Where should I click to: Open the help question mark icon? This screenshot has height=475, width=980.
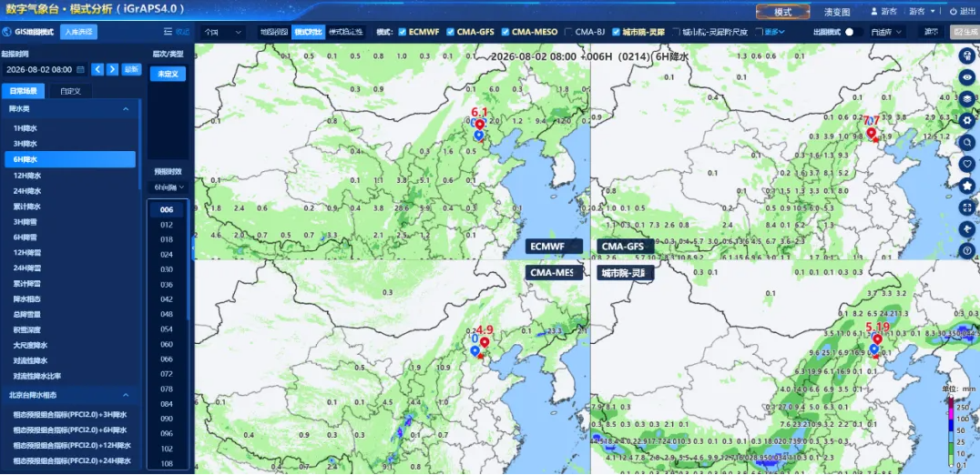(x=967, y=251)
